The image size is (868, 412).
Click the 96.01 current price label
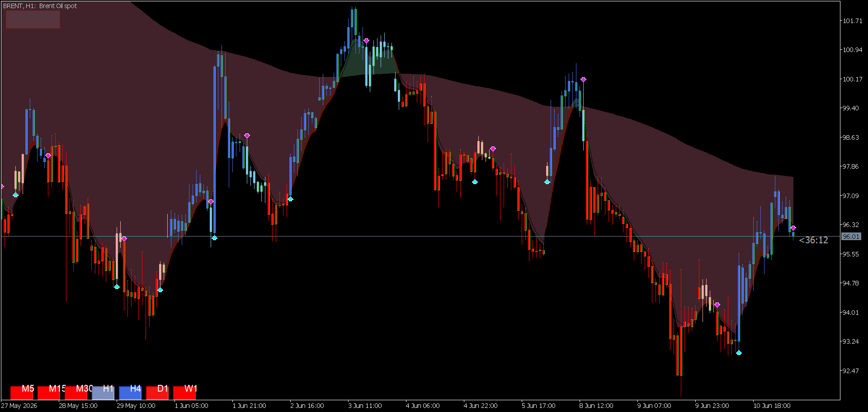pos(851,237)
